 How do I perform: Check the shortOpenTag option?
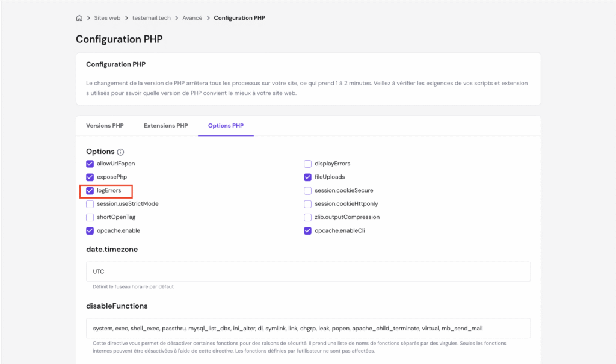click(90, 217)
